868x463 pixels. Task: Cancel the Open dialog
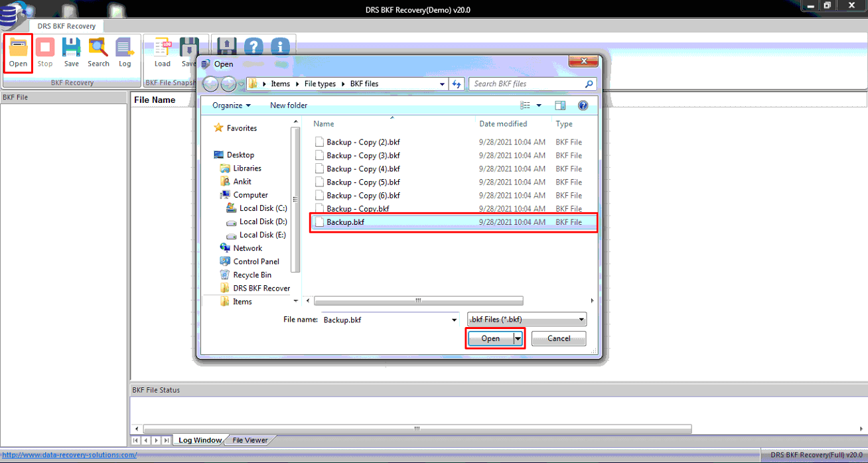[558, 338]
